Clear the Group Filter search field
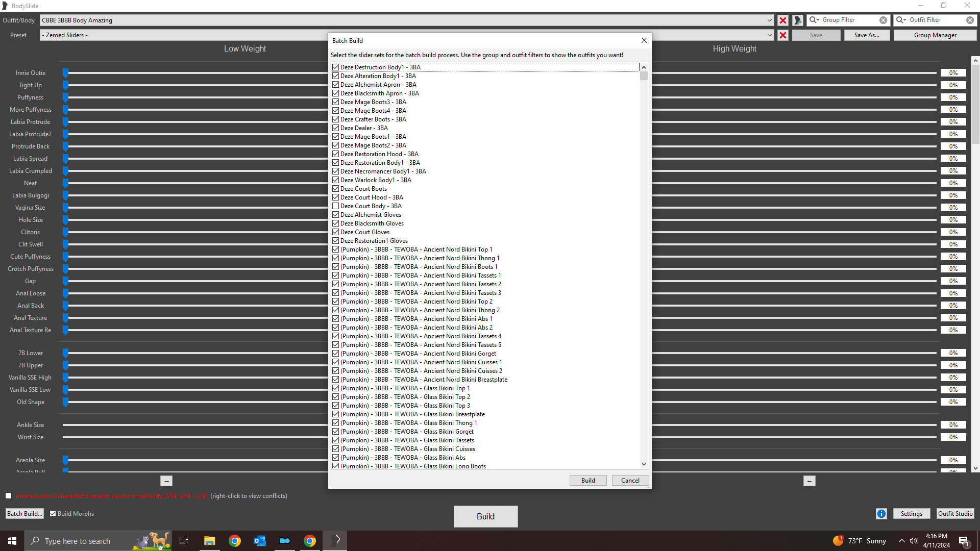Image resolution: width=980 pixels, height=551 pixels. [883, 20]
